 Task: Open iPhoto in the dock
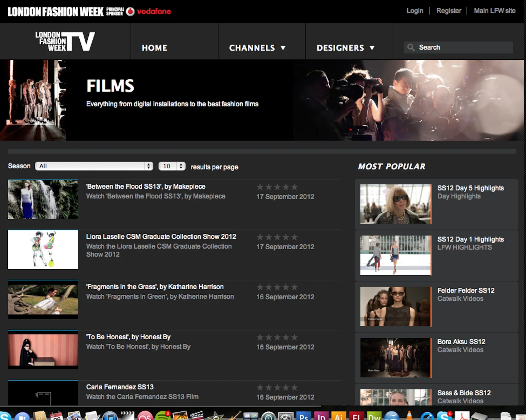click(180, 416)
